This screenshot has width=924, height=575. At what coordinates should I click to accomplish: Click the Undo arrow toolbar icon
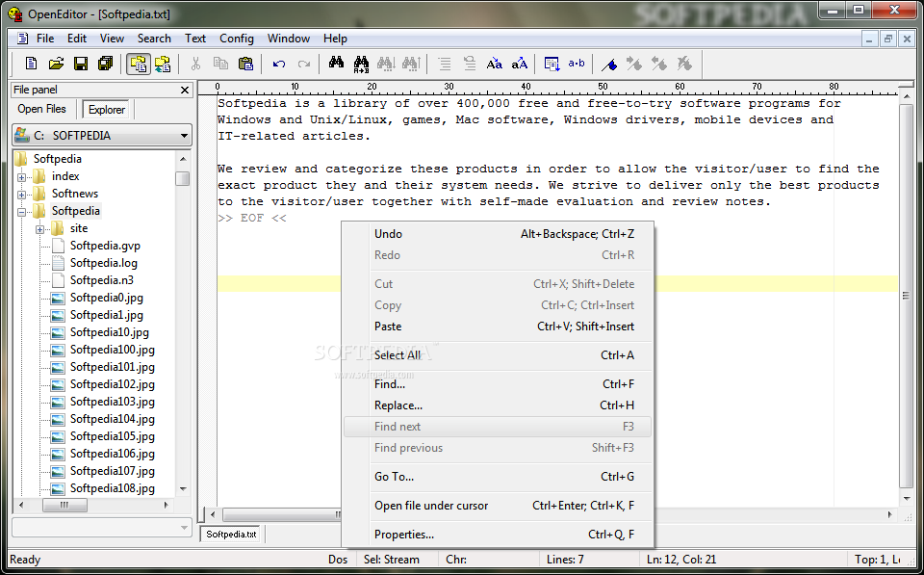(279, 64)
